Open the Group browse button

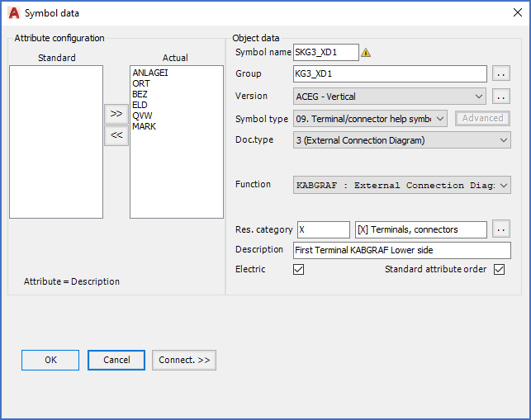(x=501, y=74)
